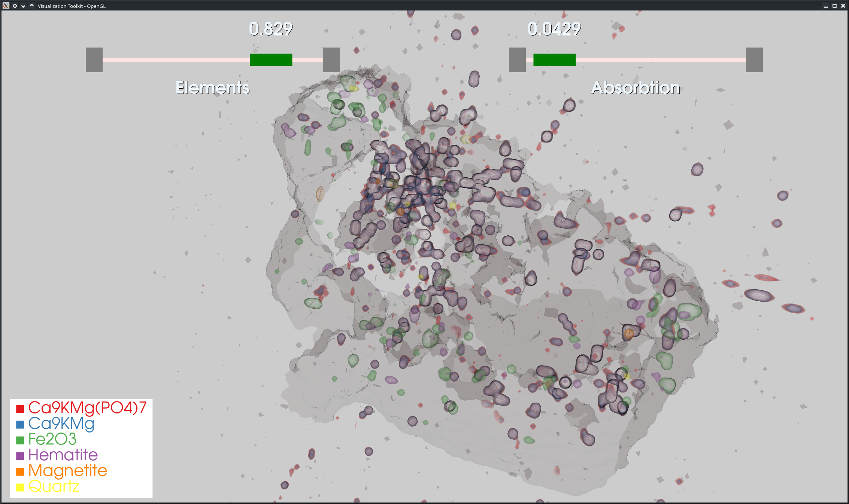
Task: Click the purple Hematite legend swatch
Action: point(20,456)
